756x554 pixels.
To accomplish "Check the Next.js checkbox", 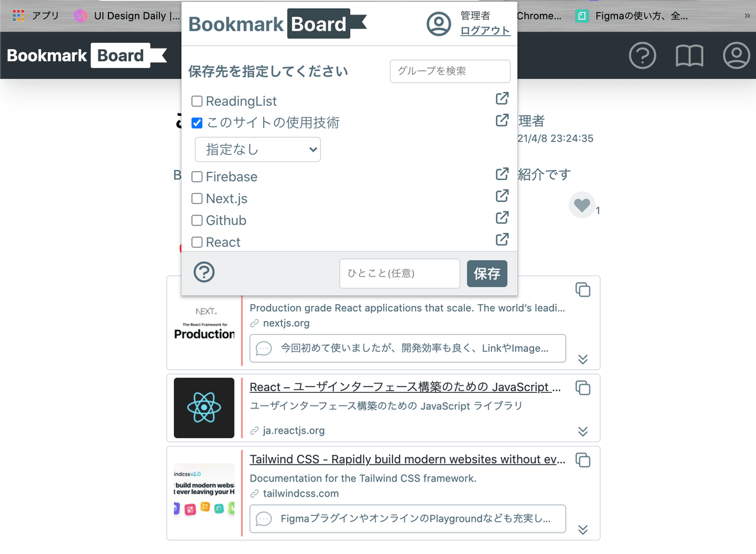I will [197, 199].
